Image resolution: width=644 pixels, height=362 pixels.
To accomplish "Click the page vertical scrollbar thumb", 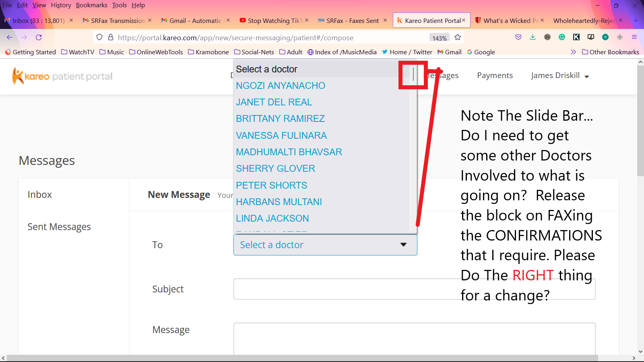I will [640, 121].
